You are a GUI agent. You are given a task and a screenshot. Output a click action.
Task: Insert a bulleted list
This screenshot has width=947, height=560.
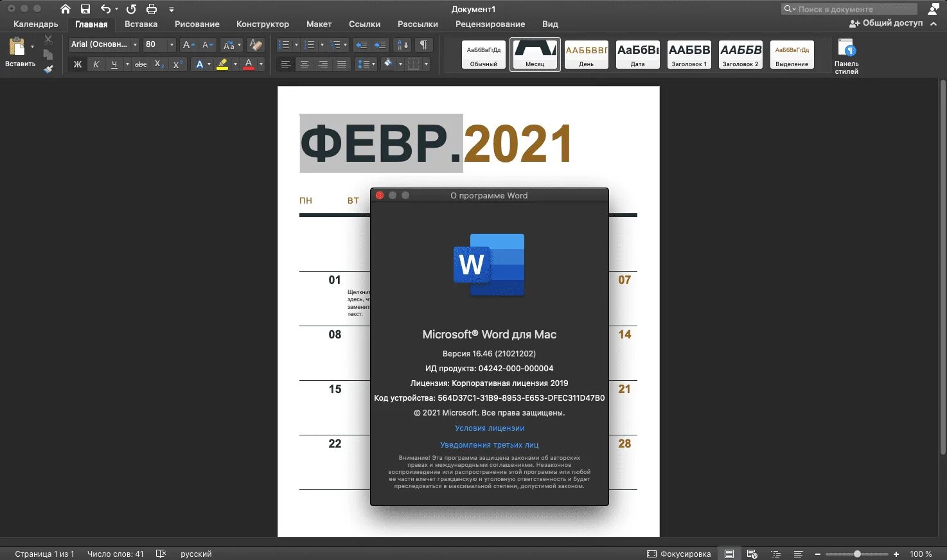click(x=284, y=45)
